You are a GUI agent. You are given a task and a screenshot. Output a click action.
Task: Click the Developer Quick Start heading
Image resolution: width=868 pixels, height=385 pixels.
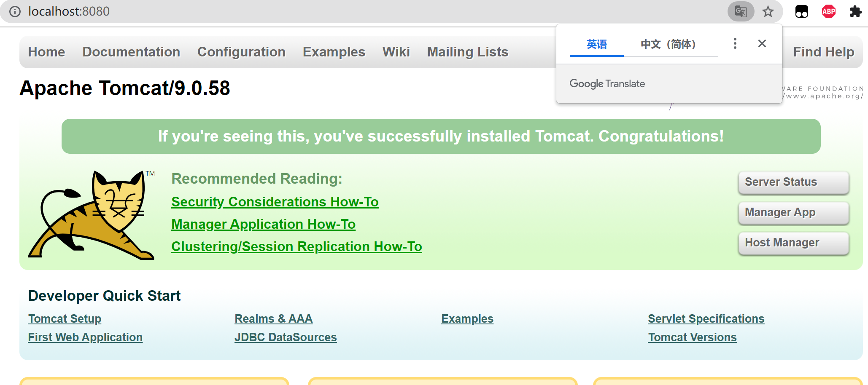104,296
